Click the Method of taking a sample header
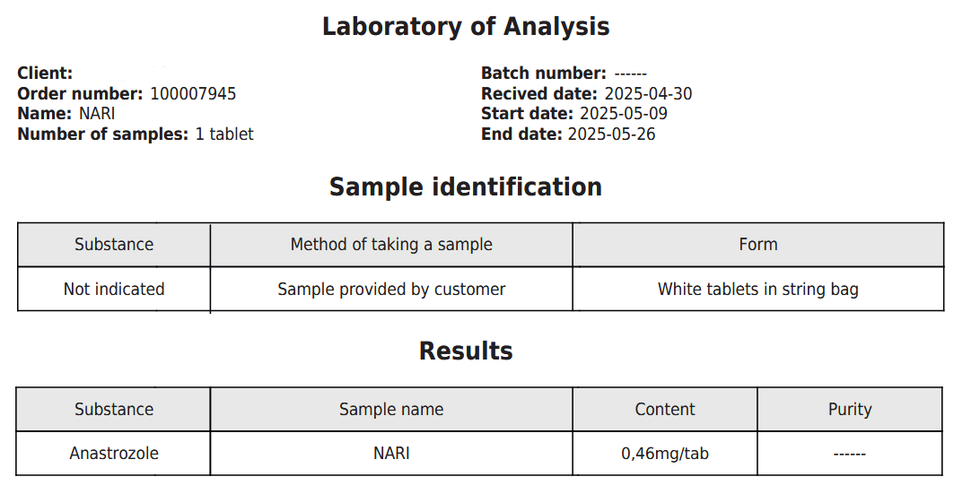 pos(391,244)
